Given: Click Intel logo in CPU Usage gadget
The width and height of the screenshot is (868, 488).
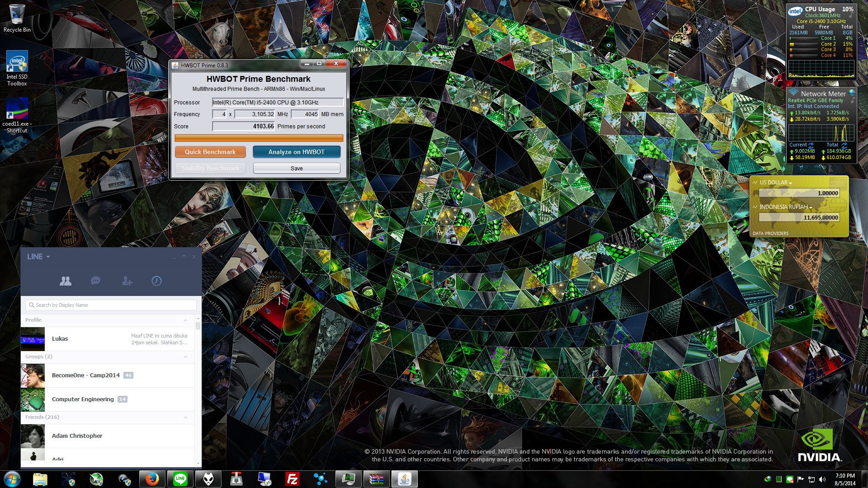Looking at the screenshot, I should [x=795, y=11].
